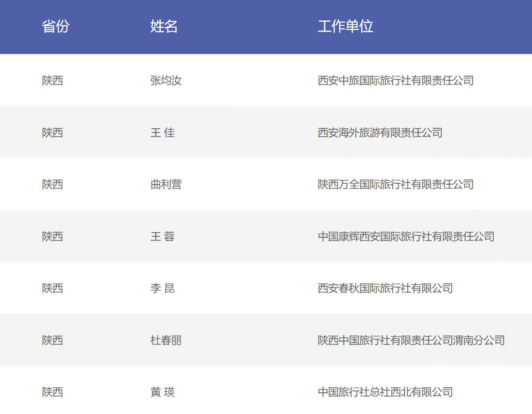Select the name 张均汝
Image resolution: width=532 pixels, height=414 pixels.
(x=166, y=80)
